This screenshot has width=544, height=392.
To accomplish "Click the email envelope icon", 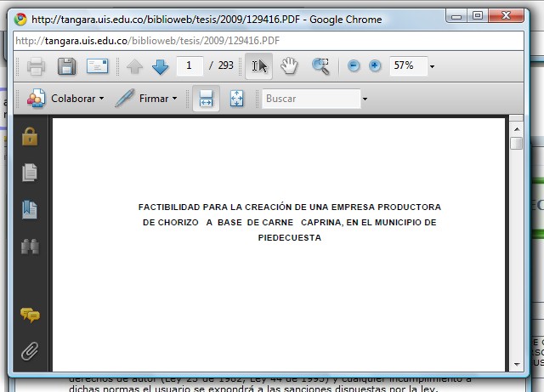I will coord(98,66).
